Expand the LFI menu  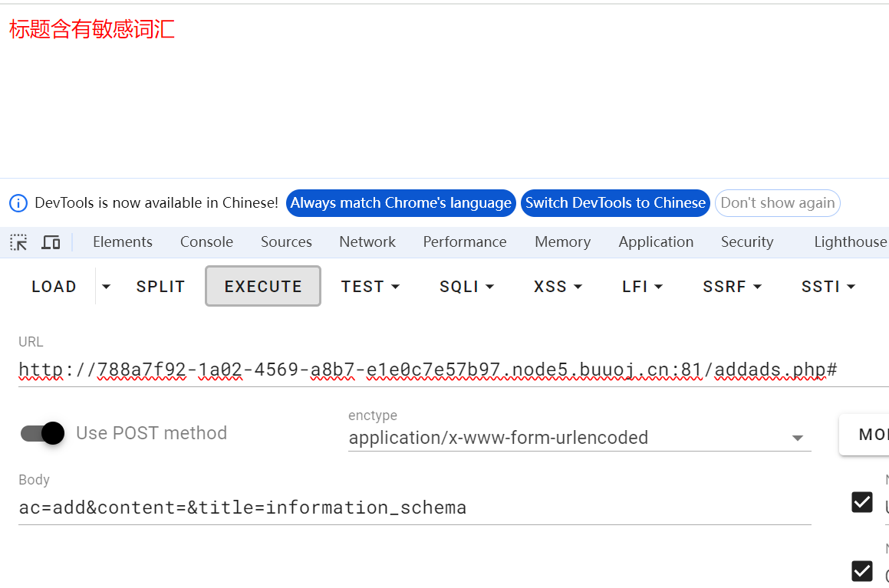click(642, 287)
